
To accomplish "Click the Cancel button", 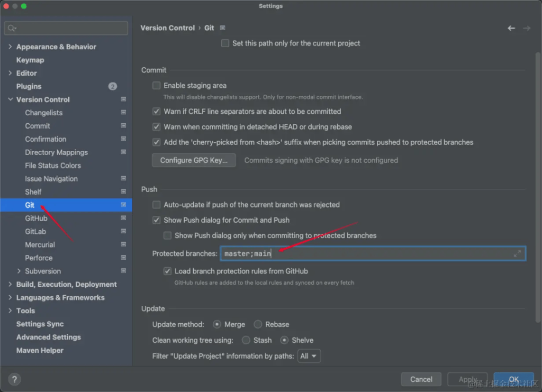I will click(x=421, y=379).
